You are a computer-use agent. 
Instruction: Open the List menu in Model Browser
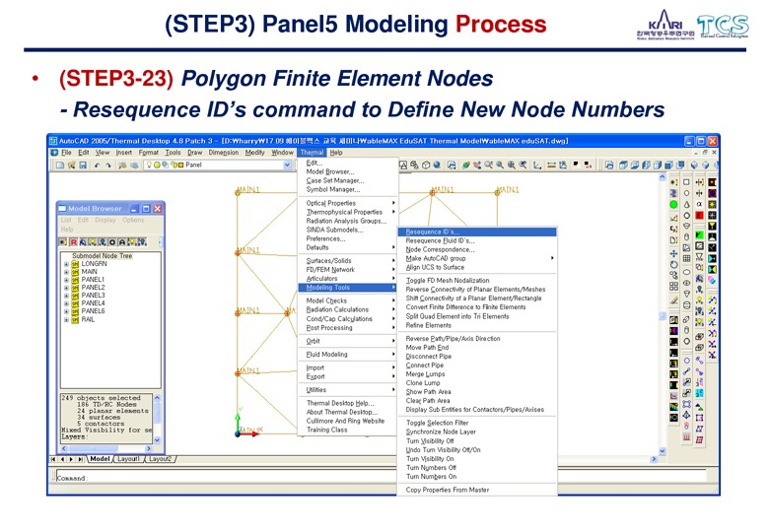66,220
